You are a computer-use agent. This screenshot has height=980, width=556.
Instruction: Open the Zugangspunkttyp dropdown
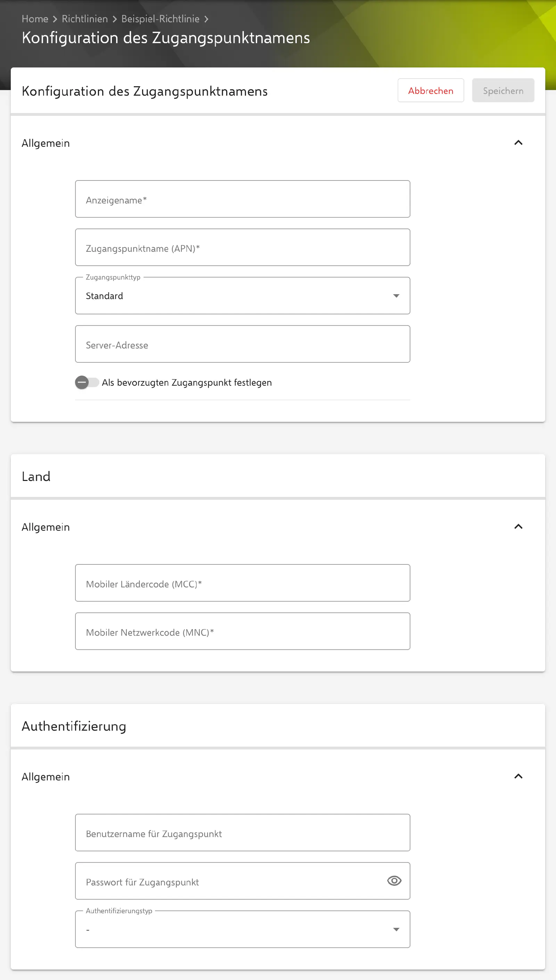point(243,296)
